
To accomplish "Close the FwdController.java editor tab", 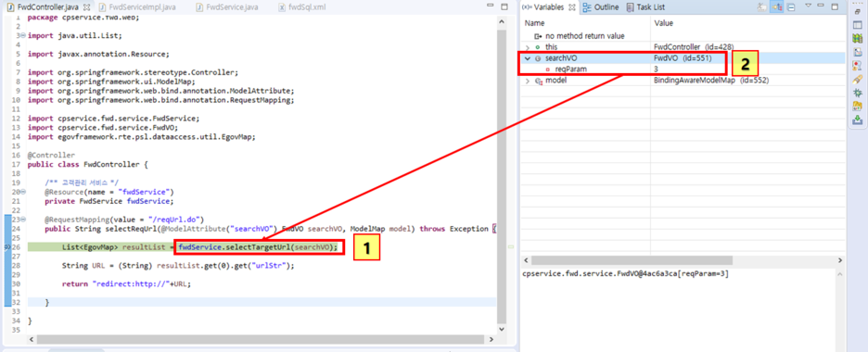I will click(x=86, y=7).
